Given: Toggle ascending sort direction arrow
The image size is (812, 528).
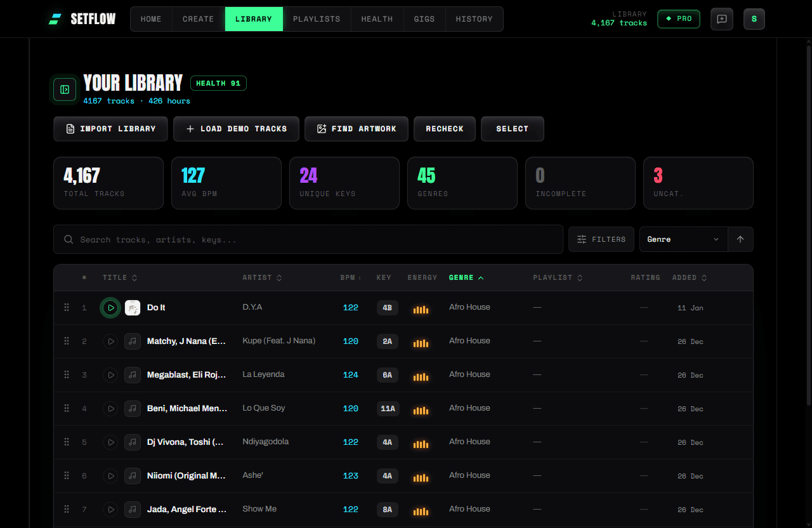Looking at the screenshot, I should pos(740,239).
